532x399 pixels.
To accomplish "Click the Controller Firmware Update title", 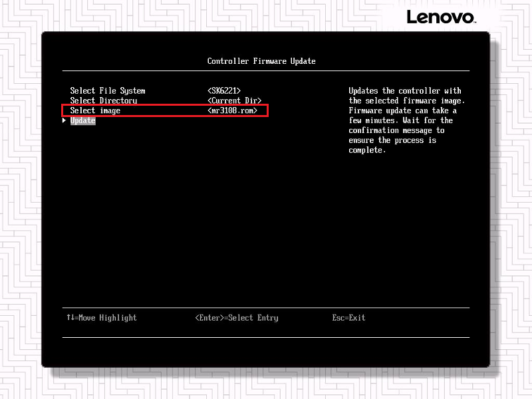I will 261,61.
